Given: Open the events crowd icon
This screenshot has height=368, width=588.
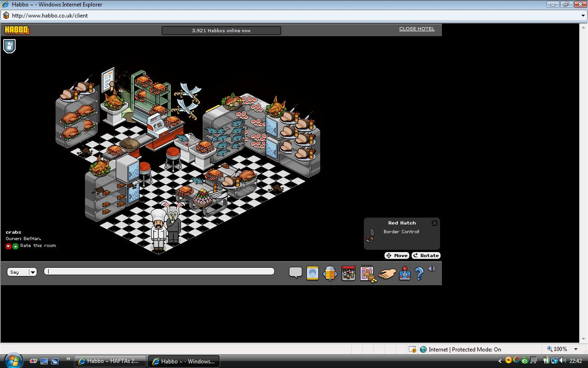Looking at the screenshot, I should click(x=349, y=273).
